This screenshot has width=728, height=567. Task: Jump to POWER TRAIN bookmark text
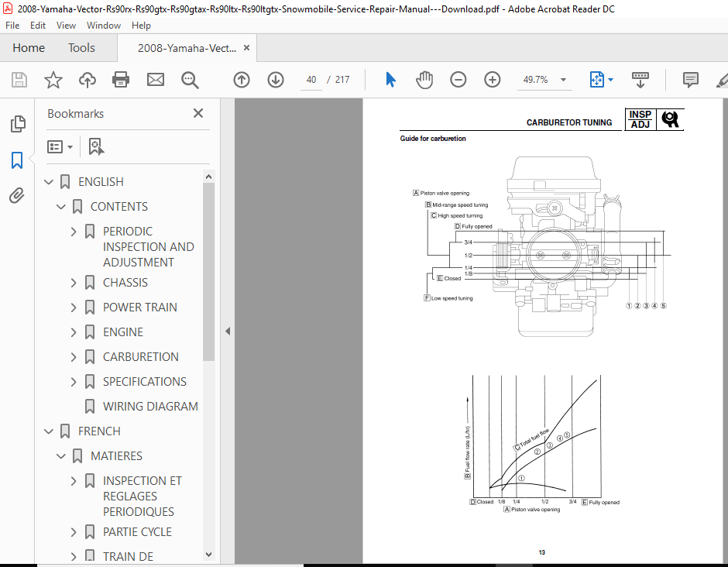(x=139, y=308)
